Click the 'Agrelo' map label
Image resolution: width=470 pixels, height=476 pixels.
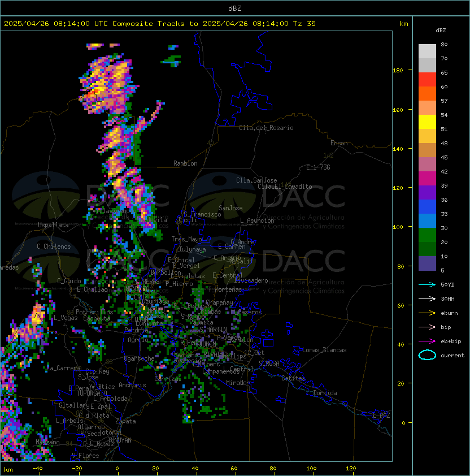point(138,340)
